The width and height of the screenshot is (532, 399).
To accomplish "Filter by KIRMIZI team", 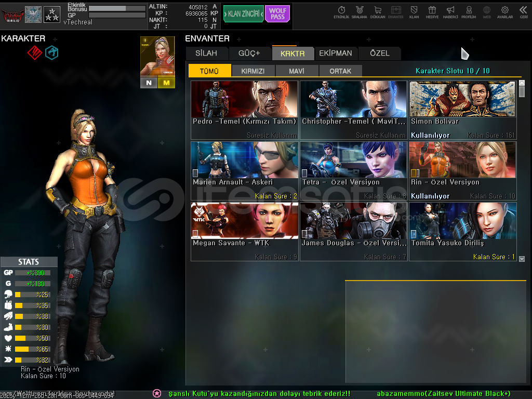I will point(253,71).
